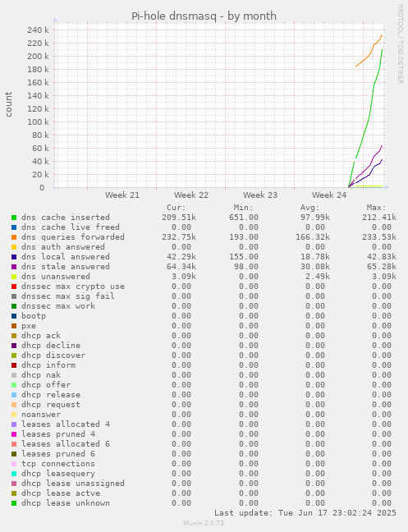408x532 pixels.
Task: Click the dns unanswered legend label
Action: (x=56, y=276)
